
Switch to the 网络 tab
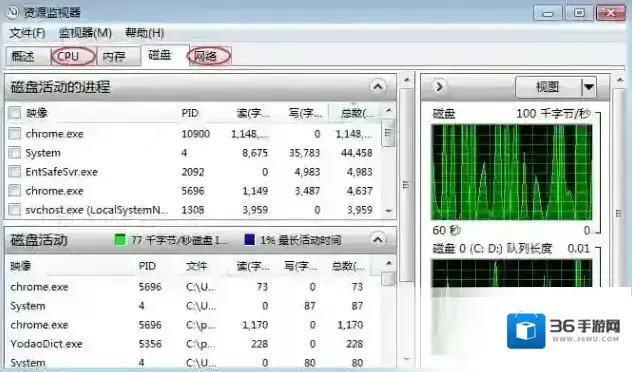[209, 56]
